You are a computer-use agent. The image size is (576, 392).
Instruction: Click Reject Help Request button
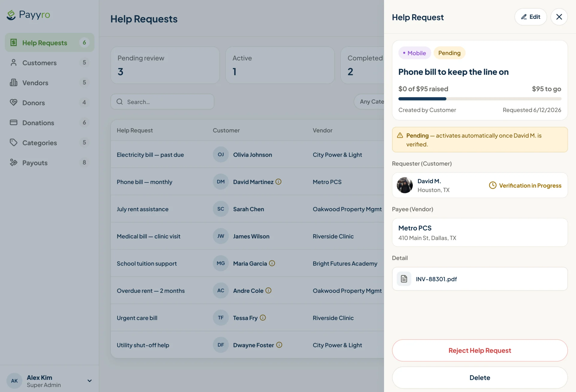click(x=480, y=350)
